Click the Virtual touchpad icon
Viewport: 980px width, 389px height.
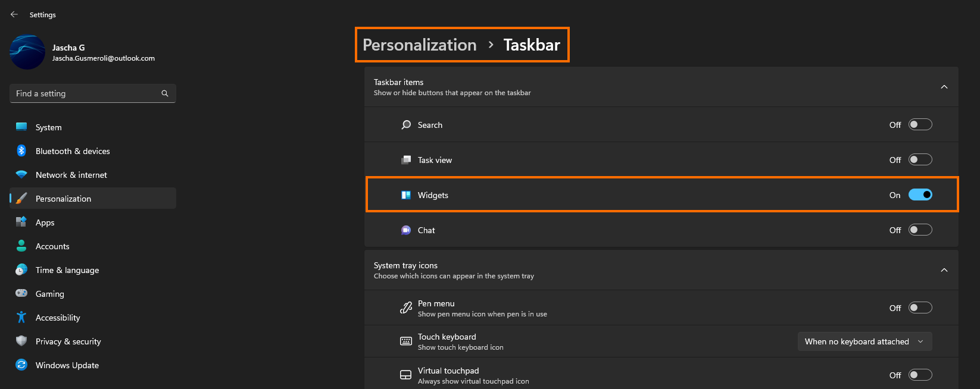[x=406, y=375]
